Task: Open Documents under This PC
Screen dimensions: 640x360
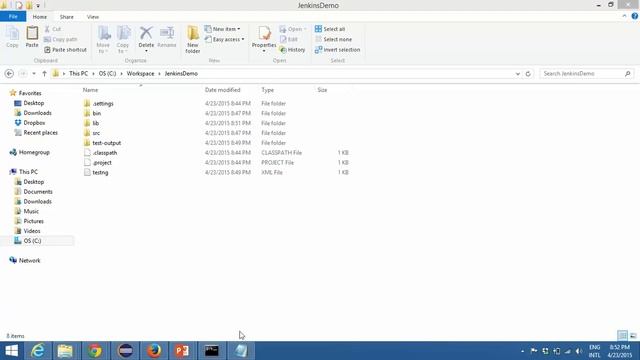Action: (38, 191)
